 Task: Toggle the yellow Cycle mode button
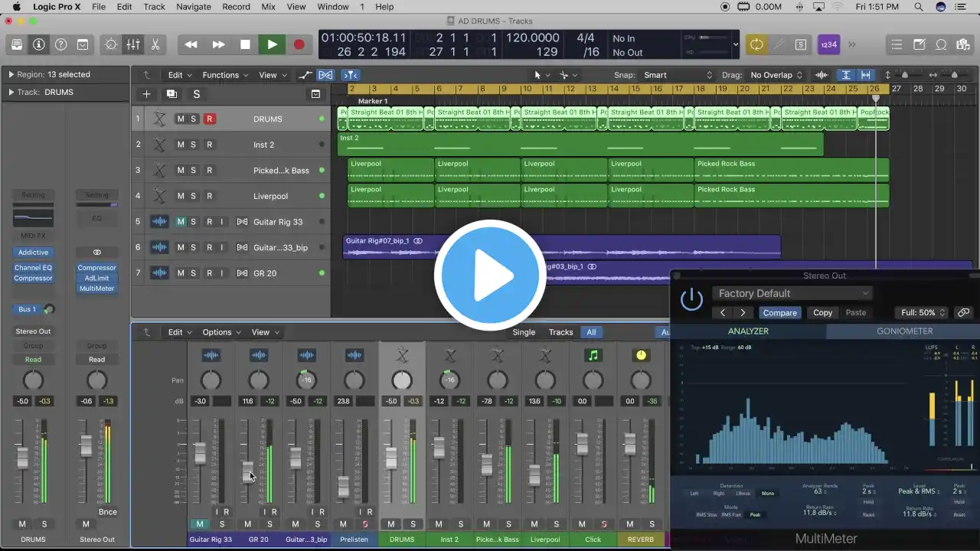(x=756, y=44)
